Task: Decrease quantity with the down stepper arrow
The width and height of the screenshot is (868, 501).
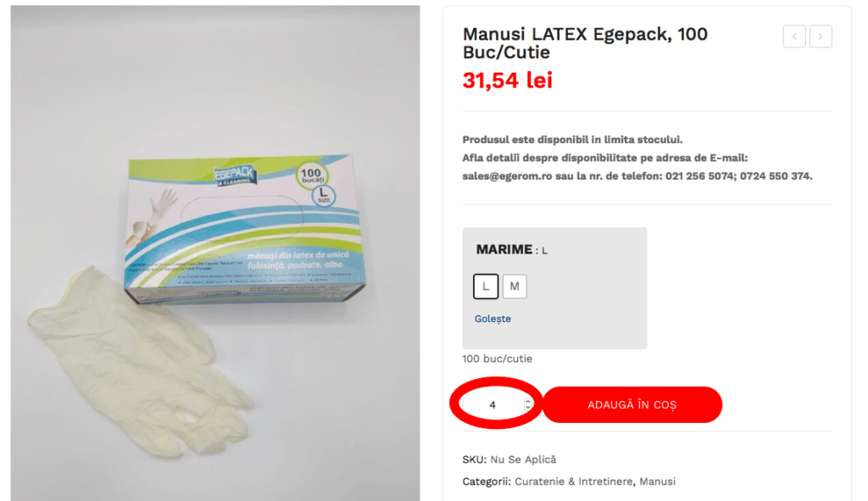Action: click(x=528, y=408)
